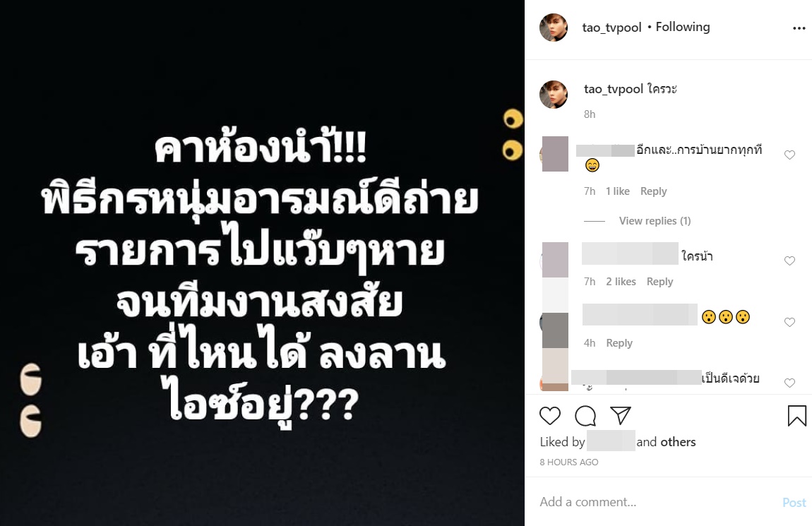Like the post with heart icon

549,416
